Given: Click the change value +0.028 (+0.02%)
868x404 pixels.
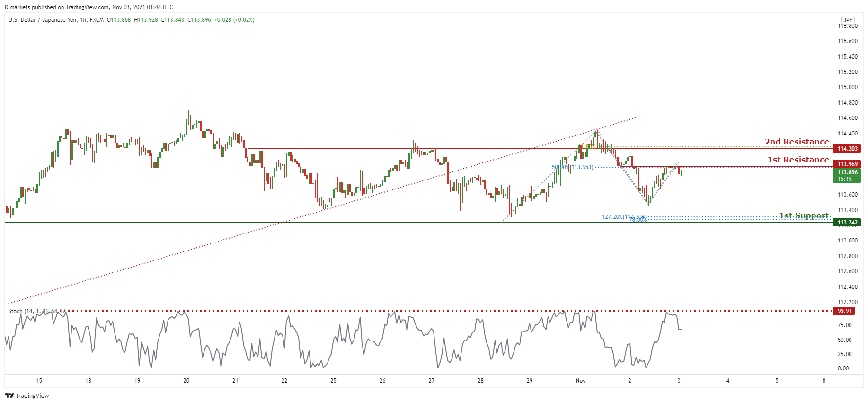Looking at the screenshot, I should coord(234,20).
